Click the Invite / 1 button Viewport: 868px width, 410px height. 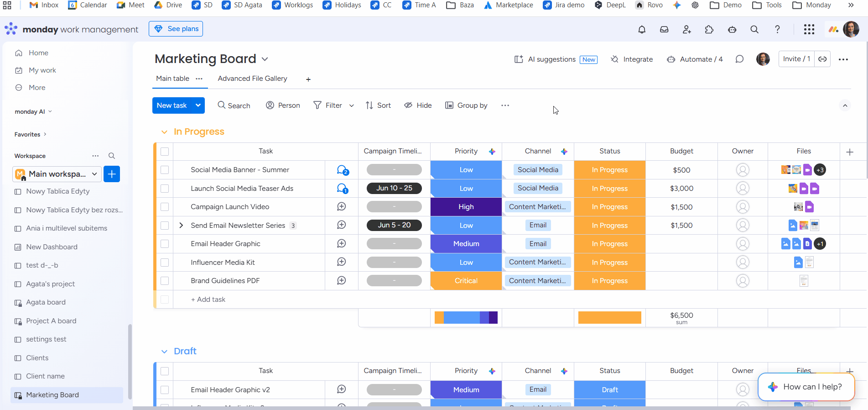(x=796, y=59)
